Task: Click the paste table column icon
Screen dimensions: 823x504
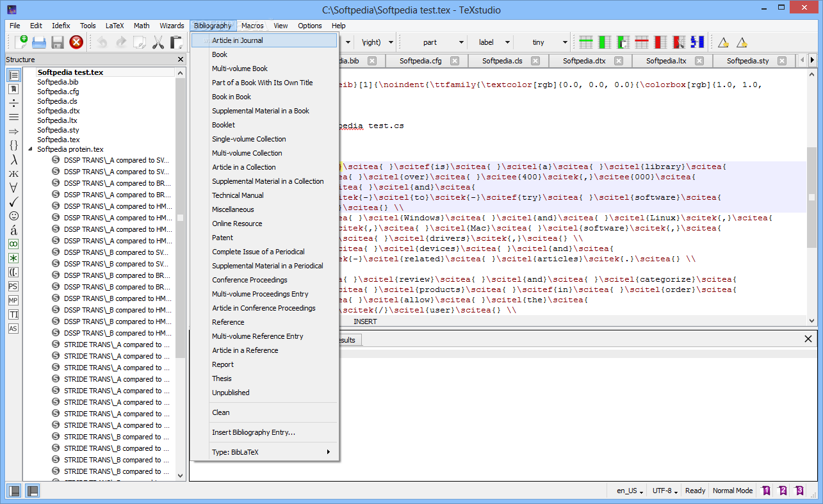Action: coord(623,42)
